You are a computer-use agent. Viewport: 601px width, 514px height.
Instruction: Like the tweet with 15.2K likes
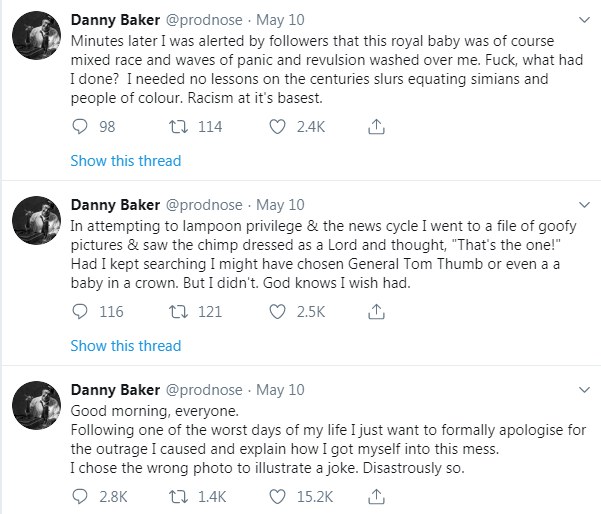pos(277,497)
